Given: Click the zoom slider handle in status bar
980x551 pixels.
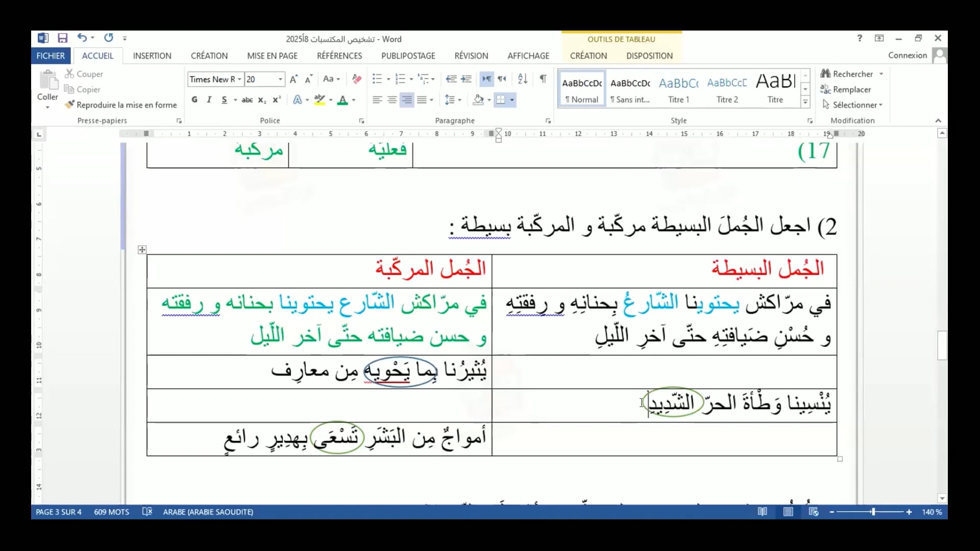Looking at the screenshot, I should 873,512.
